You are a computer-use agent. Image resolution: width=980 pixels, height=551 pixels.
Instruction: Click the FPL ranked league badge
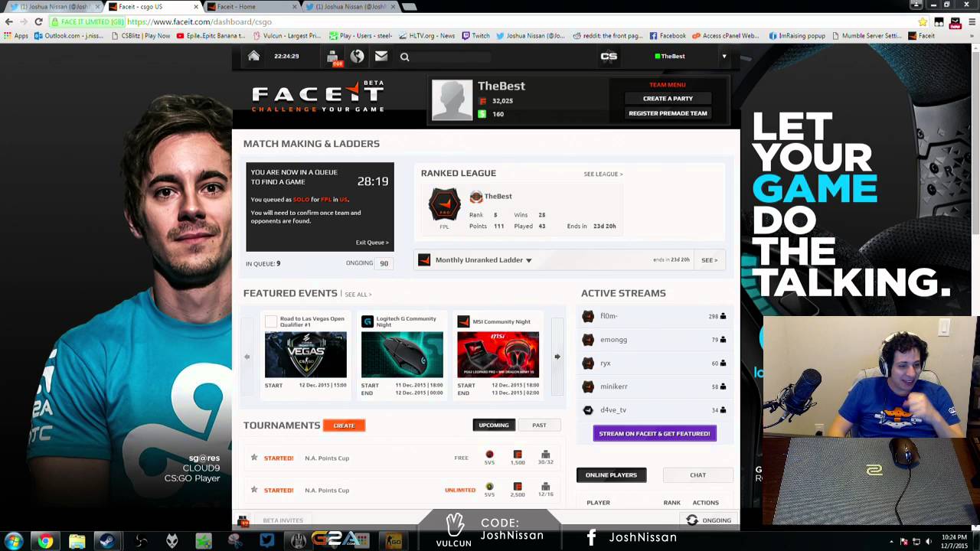444,205
